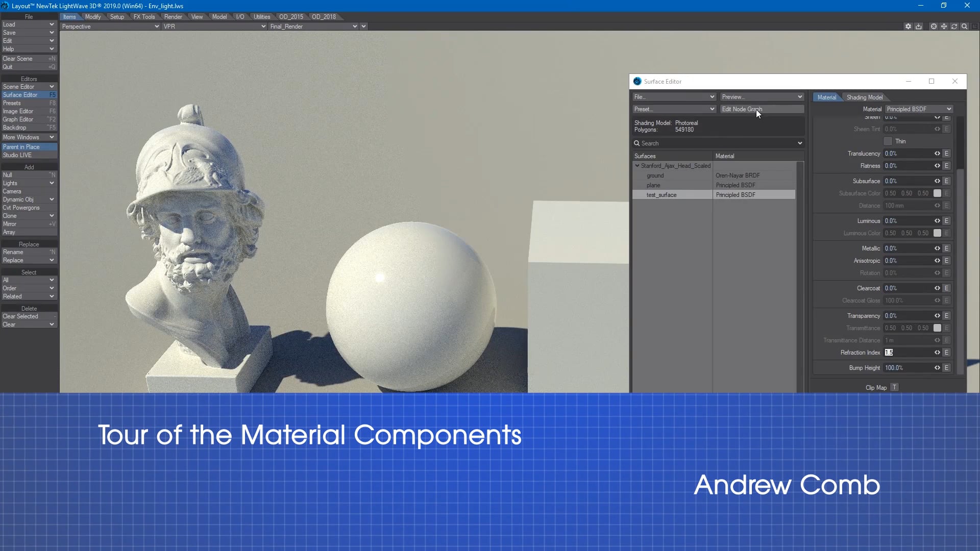
Task: Open the Render menu tab
Action: point(173,17)
